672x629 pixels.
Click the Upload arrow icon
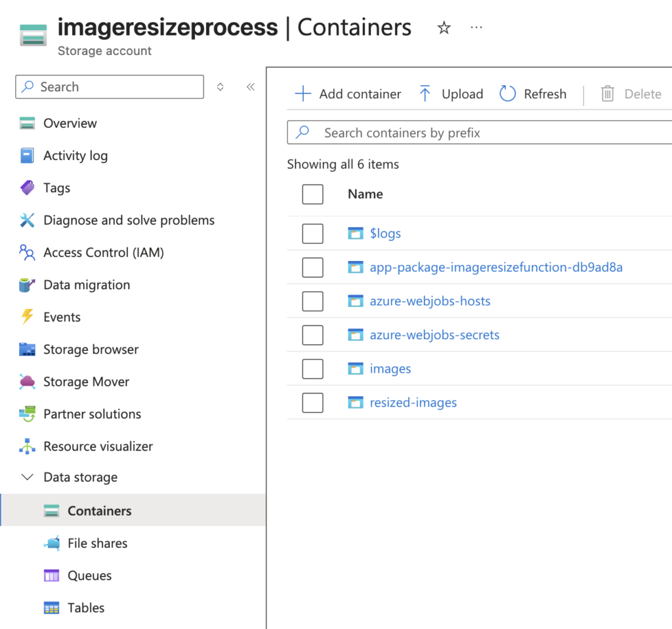coord(425,94)
